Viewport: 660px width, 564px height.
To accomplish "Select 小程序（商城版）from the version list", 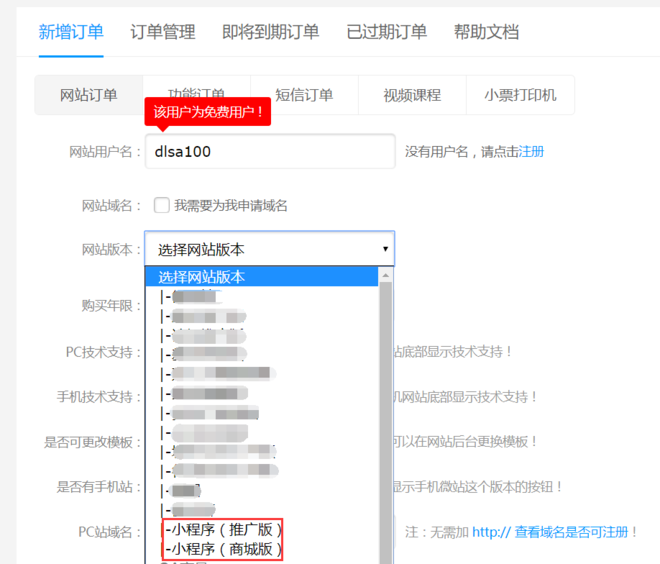I will tap(224, 549).
